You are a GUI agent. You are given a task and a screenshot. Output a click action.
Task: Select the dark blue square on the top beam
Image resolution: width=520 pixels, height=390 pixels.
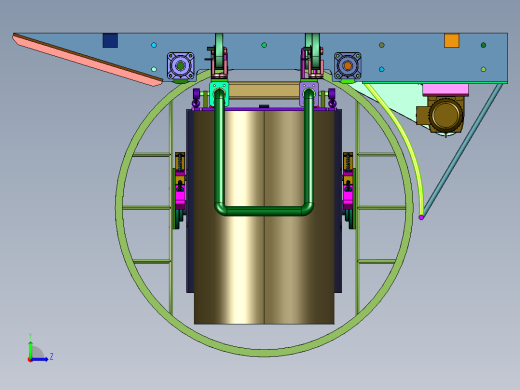click(x=110, y=40)
